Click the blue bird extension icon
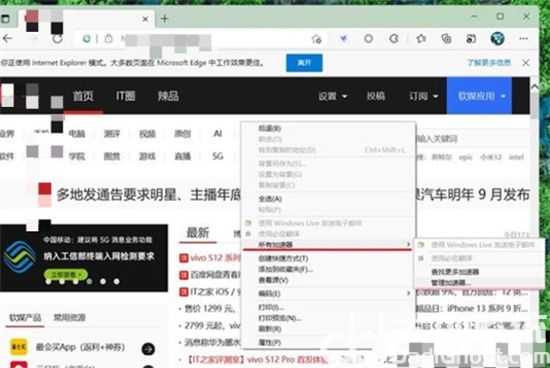550x368 pixels. 343,39
